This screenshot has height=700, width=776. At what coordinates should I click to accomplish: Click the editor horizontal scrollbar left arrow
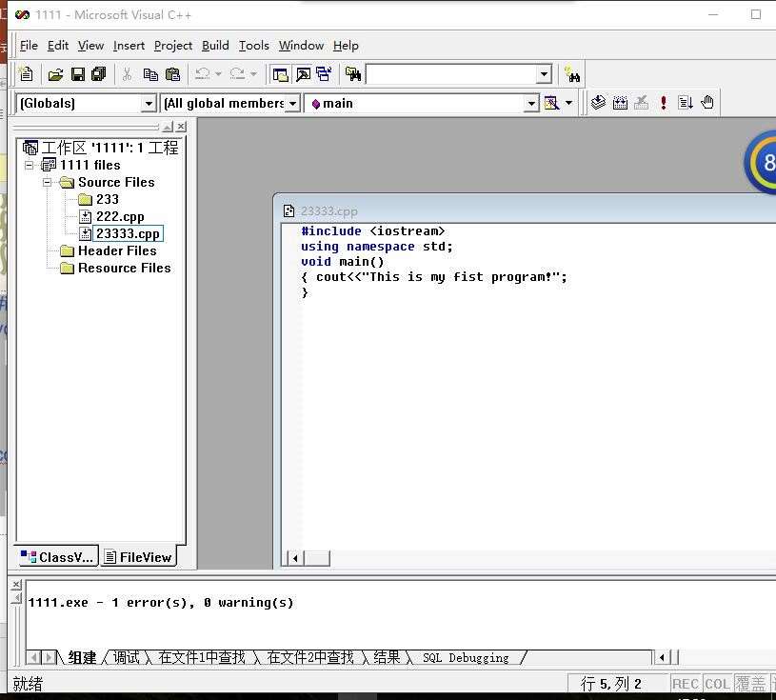click(x=295, y=558)
